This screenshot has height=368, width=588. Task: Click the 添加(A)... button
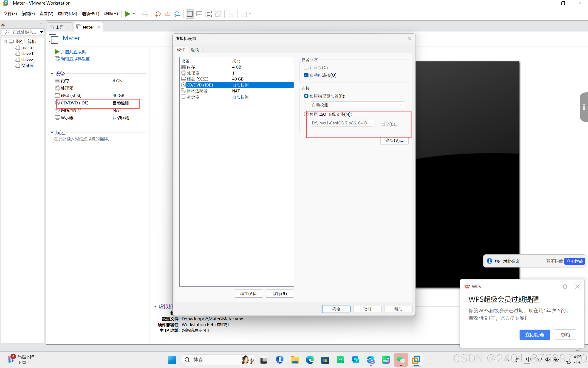pos(249,293)
